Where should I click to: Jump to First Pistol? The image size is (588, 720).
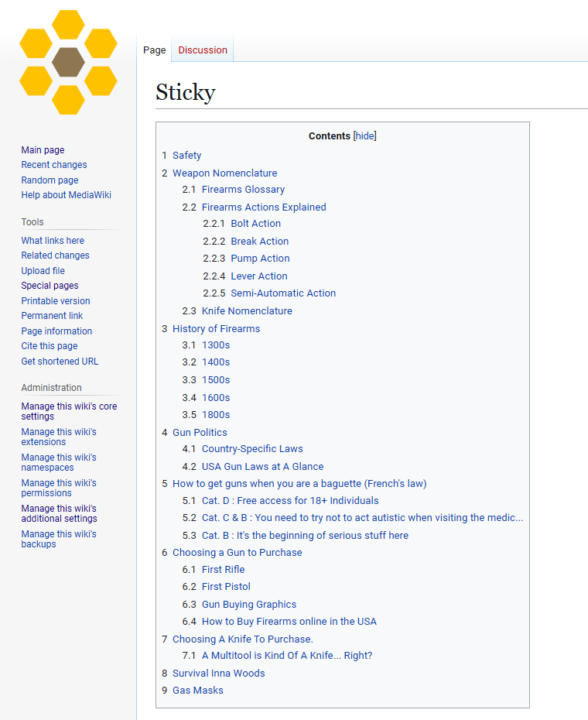[226, 587]
